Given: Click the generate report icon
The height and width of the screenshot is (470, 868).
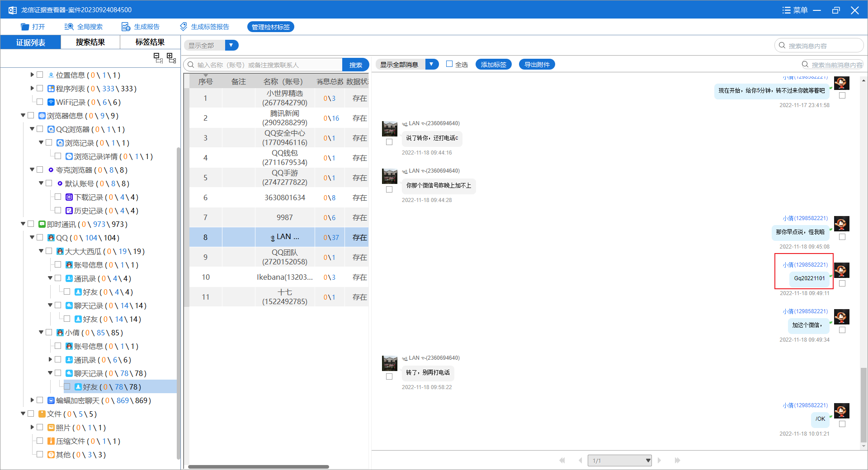Looking at the screenshot, I should [126, 27].
